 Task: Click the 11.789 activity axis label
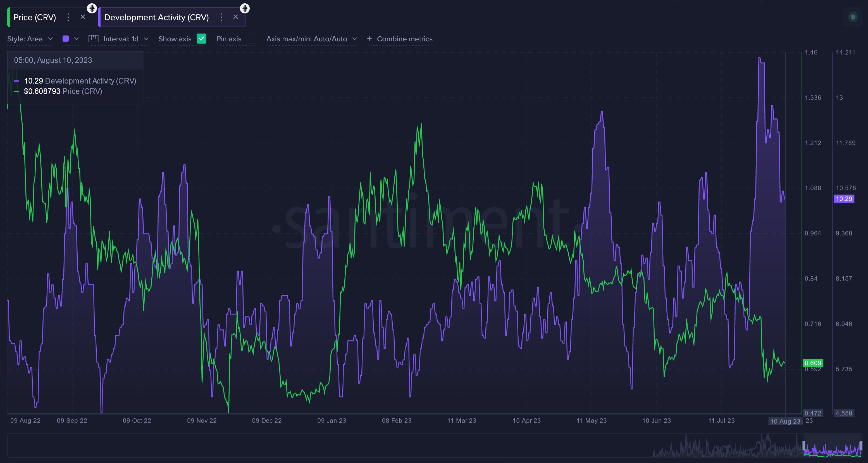pyautogui.click(x=845, y=143)
